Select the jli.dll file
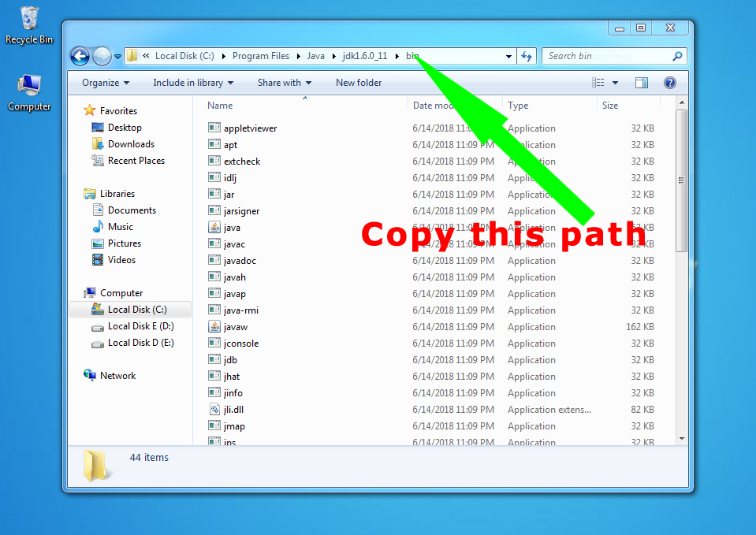 (233, 409)
